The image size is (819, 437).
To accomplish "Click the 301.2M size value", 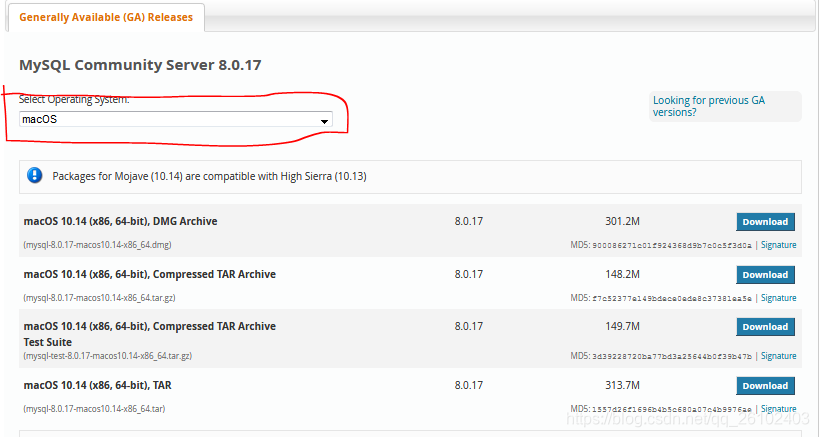I will click(x=622, y=221).
